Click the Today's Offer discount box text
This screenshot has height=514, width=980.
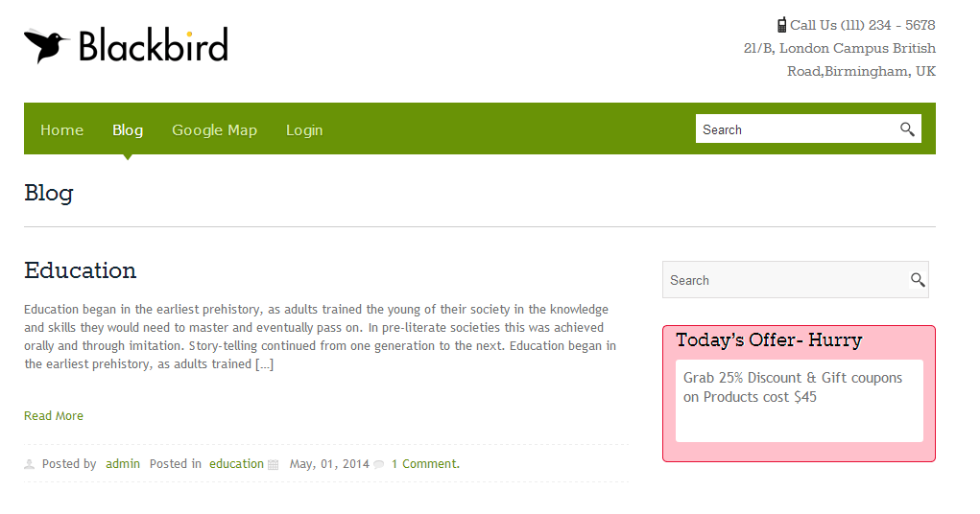[x=793, y=387]
